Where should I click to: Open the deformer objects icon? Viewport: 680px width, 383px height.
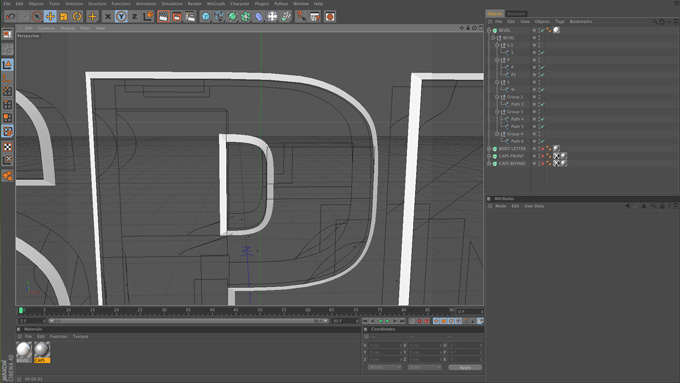coord(259,16)
